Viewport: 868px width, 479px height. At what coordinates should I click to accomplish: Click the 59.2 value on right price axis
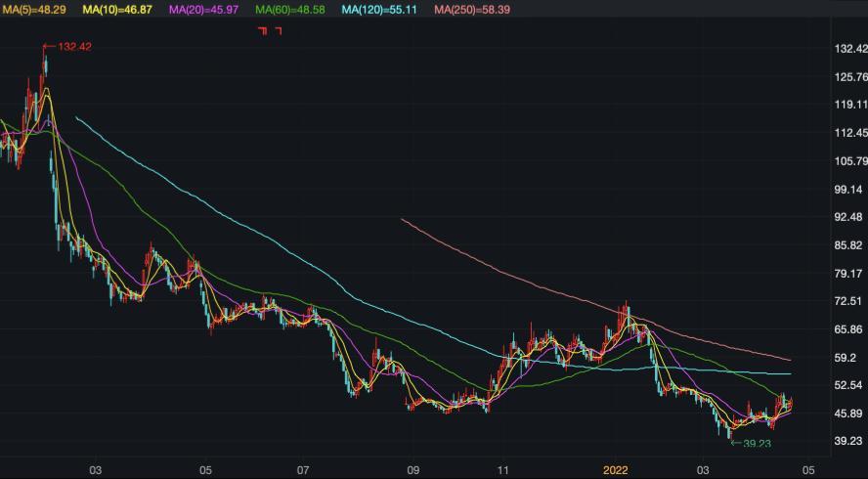(846, 358)
